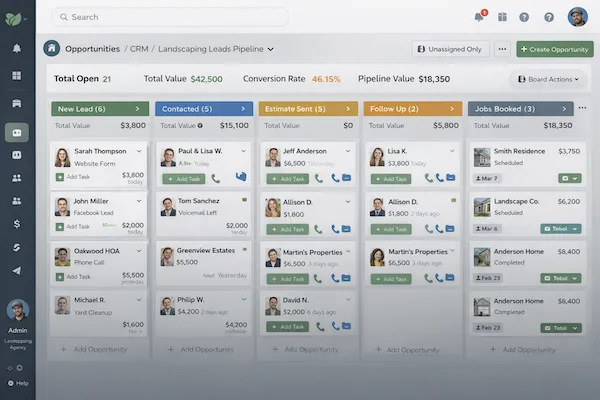Open Smith Residence green status dropdown
The image size is (600, 400).
pos(570,178)
